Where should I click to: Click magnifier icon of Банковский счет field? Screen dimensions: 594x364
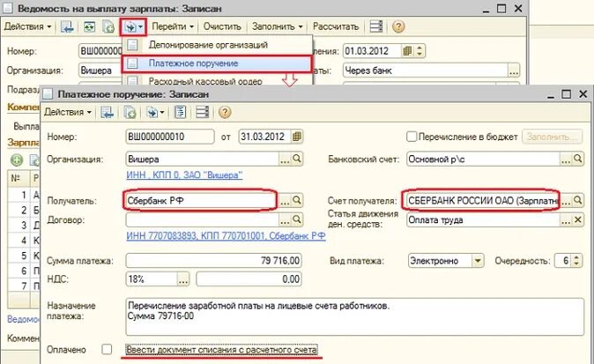(578, 159)
